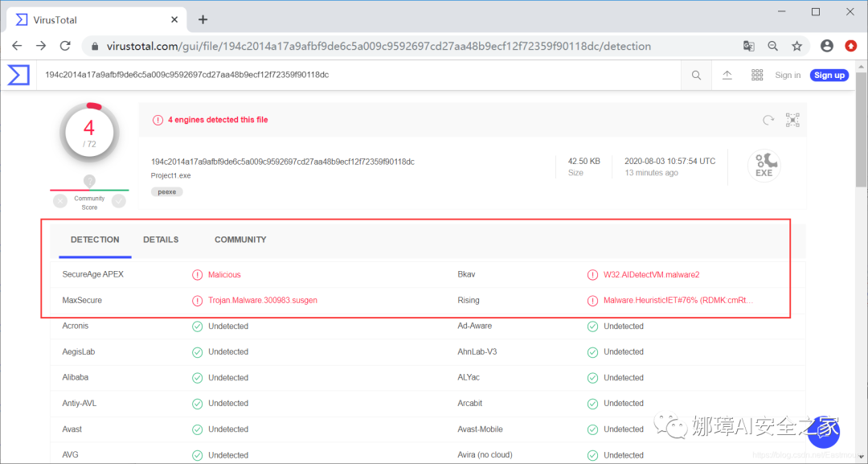Screen dimensions: 868x464
Task: Open the Chrome profile avatar menu
Action: tap(827, 46)
